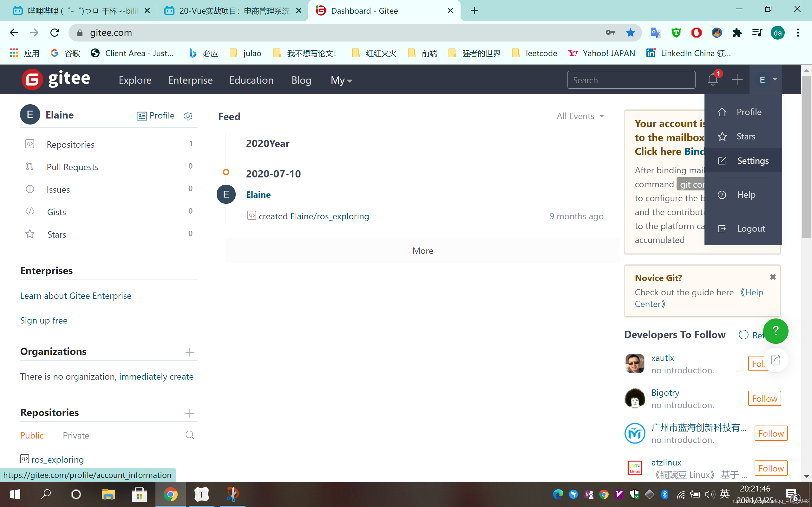Refresh the Developers To Follow list
The image size is (812, 507).
click(743, 335)
